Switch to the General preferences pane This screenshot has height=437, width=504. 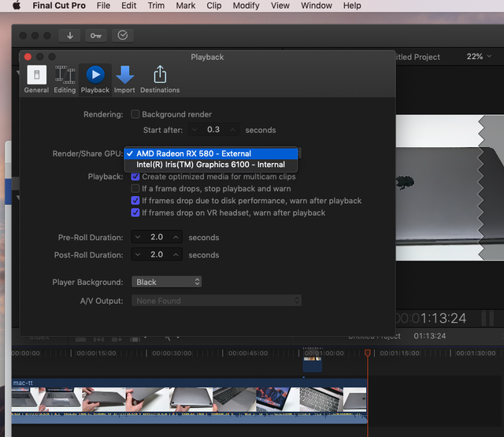click(x=36, y=80)
